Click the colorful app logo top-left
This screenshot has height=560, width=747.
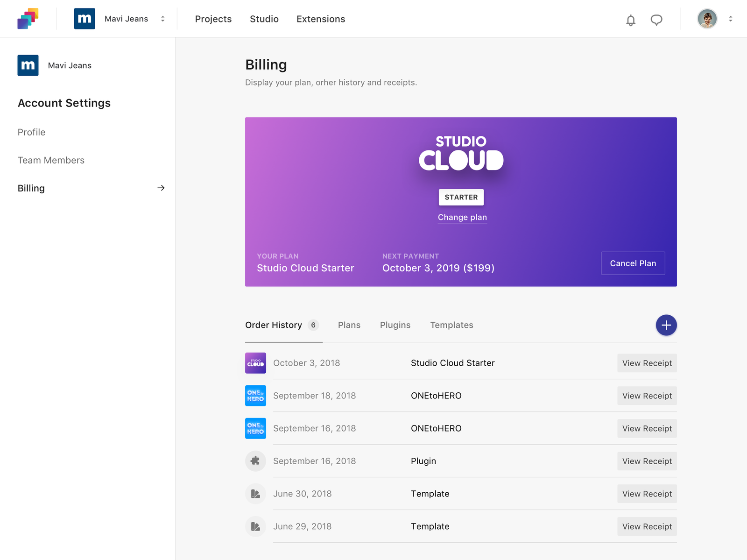(28, 19)
